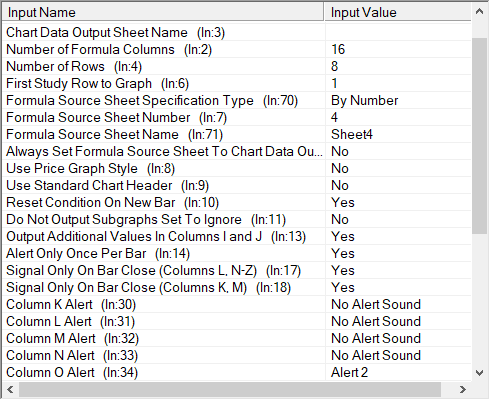Edit Chart Data Output Sheet Name empty value

point(398,33)
